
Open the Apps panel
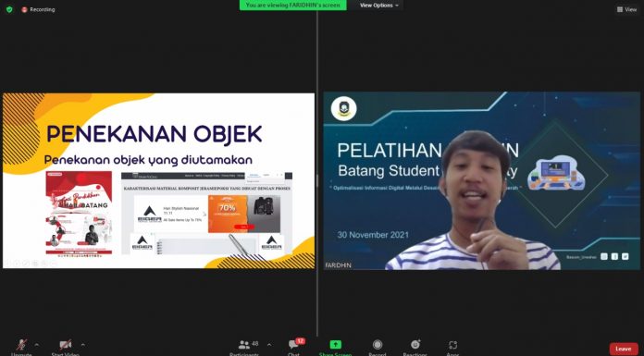[x=452, y=346]
